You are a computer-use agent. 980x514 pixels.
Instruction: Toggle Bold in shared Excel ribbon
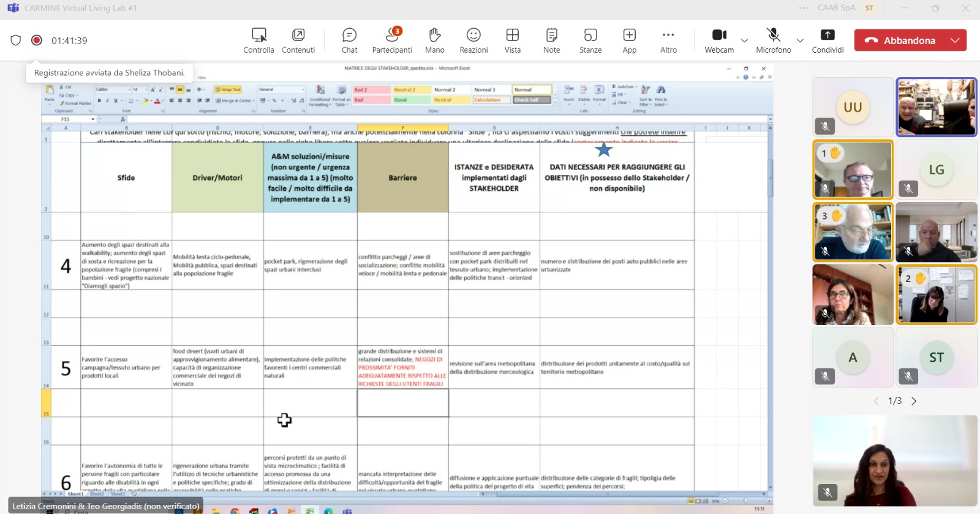coord(99,100)
